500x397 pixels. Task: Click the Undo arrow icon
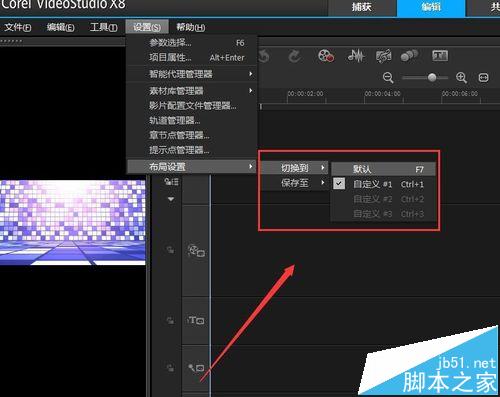[x=264, y=56]
